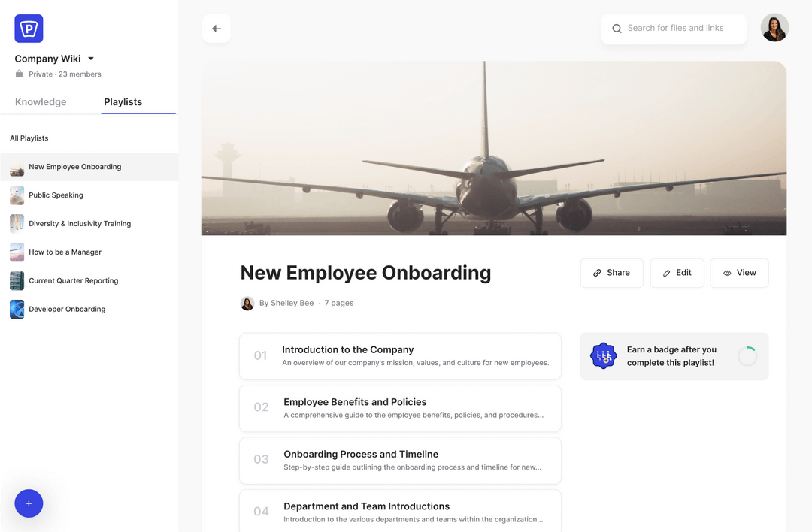Click the badge icon beside the completion message
The height and width of the screenshot is (532, 812).
(603, 355)
